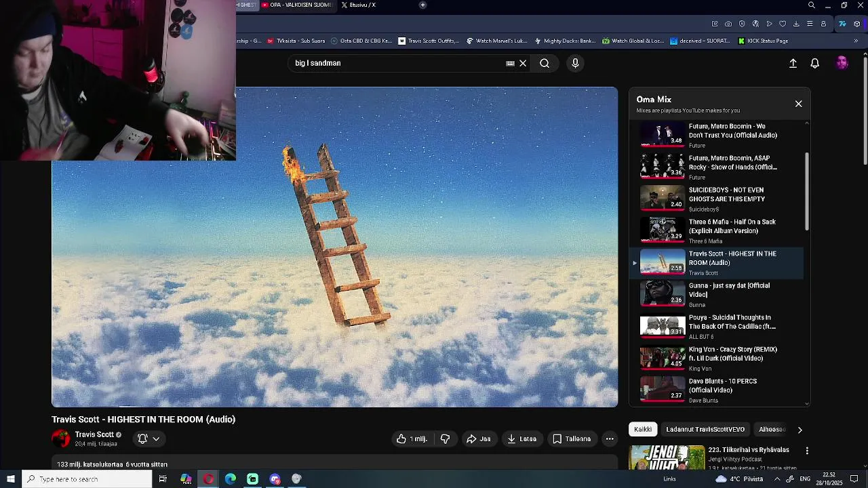This screenshot has width=868, height=488.
Task: Open the Opera player arrow icon
Action: [x=769, y=24]
